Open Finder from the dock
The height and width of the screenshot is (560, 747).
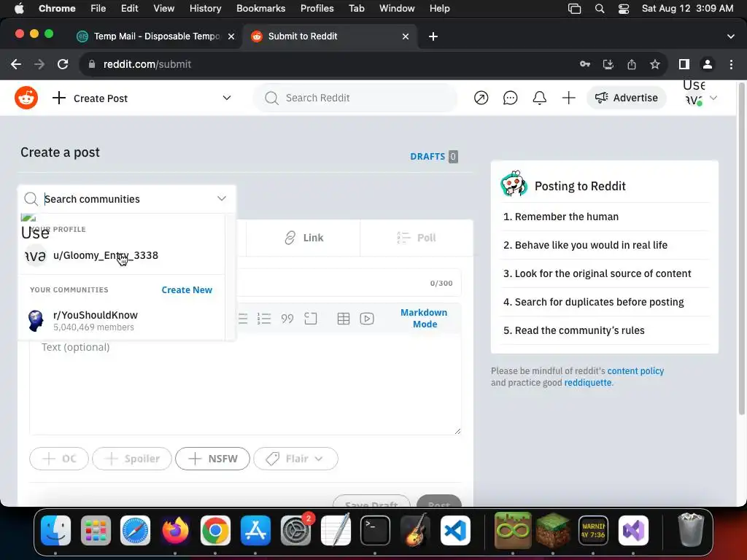pyautogui.click(x=55, y=531)
